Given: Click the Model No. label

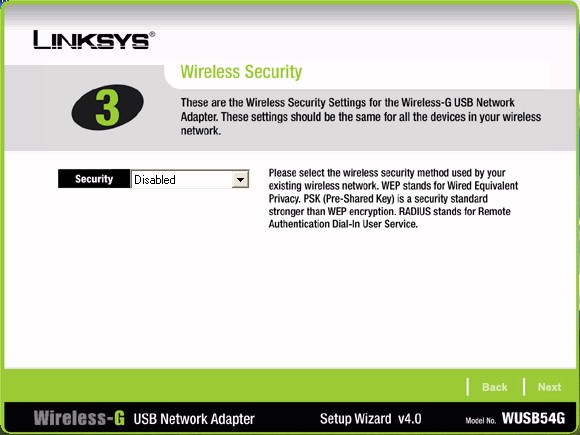Looking at the screenshot, I should pos(480,421).
